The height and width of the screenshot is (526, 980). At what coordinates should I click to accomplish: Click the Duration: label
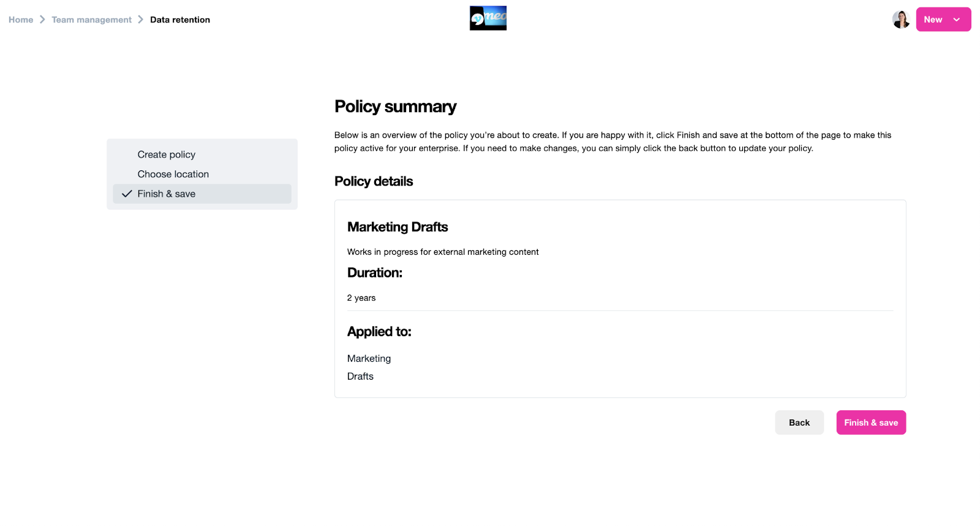pos(375,273)
